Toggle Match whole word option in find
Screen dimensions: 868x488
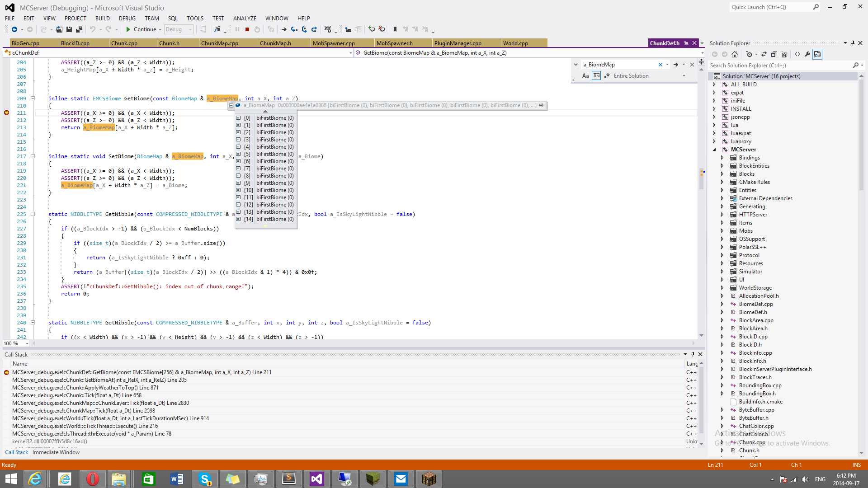click(x=596, y=76)
